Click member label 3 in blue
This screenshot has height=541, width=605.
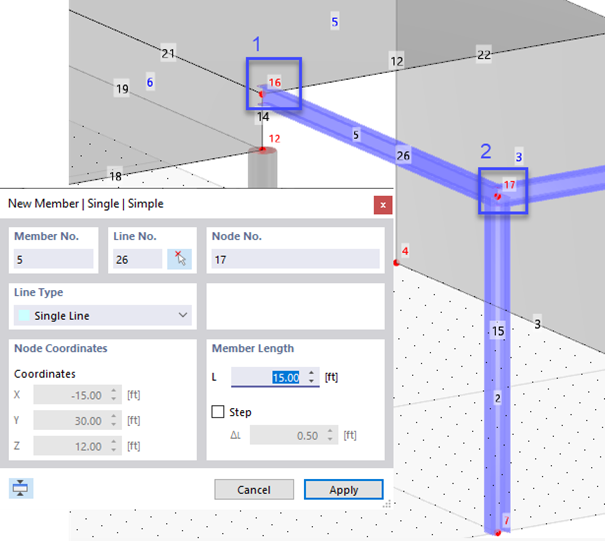(519, 157)
